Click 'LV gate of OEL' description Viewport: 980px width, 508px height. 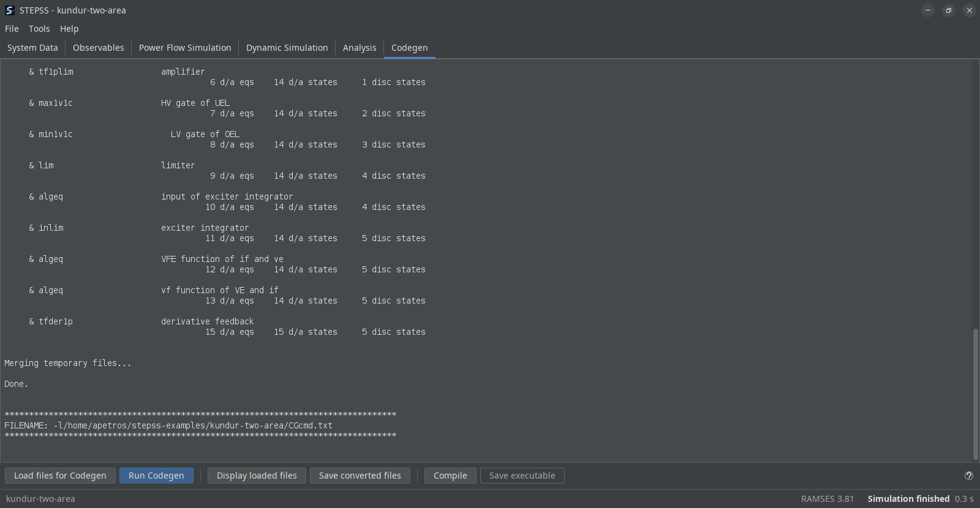coord(205,134)
